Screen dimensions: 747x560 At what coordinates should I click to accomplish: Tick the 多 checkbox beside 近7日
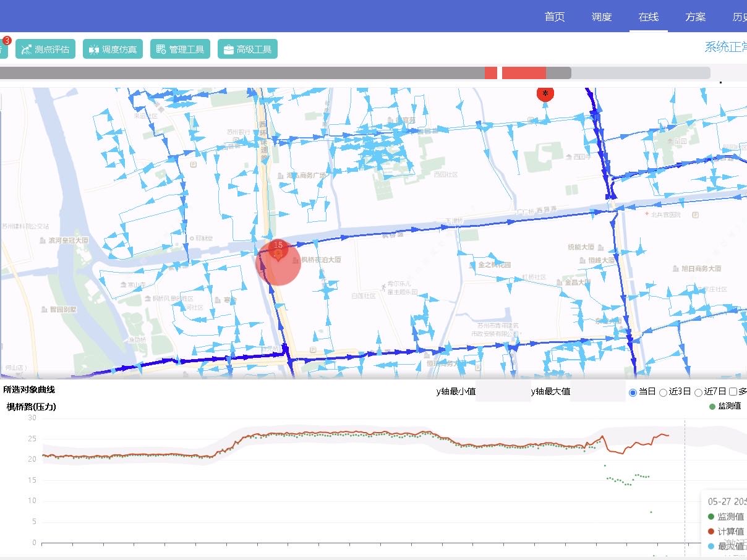[733, 392]
